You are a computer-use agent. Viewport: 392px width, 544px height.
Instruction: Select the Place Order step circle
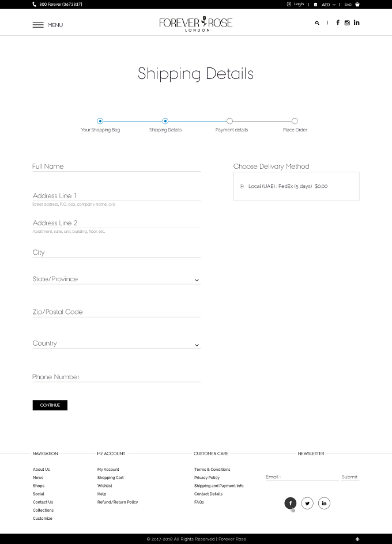[295, 121]
